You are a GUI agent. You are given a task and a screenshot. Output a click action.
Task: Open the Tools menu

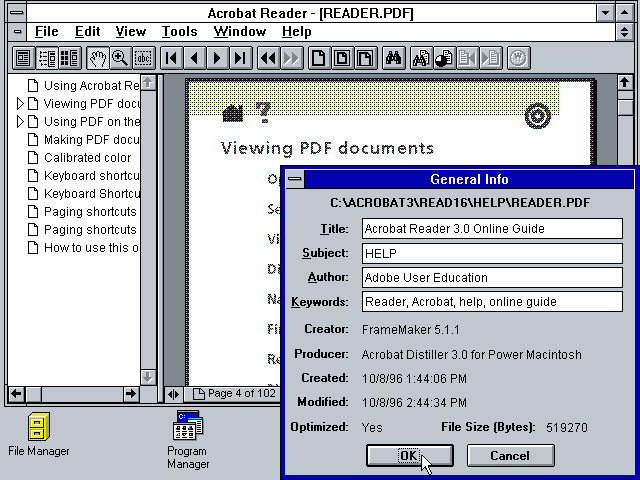pyautogui.click(x=179, y=31)
